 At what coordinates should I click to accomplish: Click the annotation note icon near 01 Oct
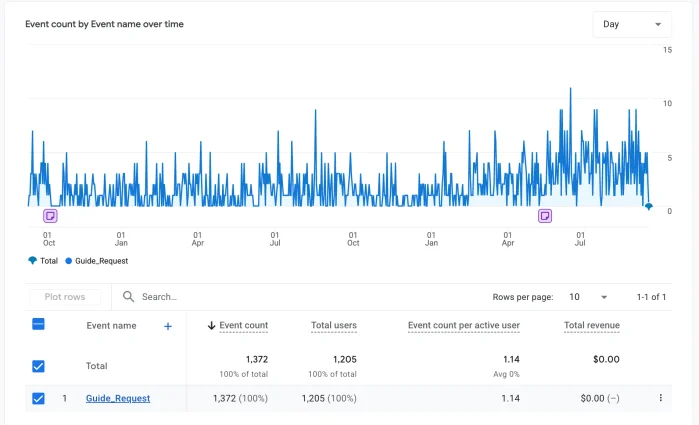click(50, 216)
